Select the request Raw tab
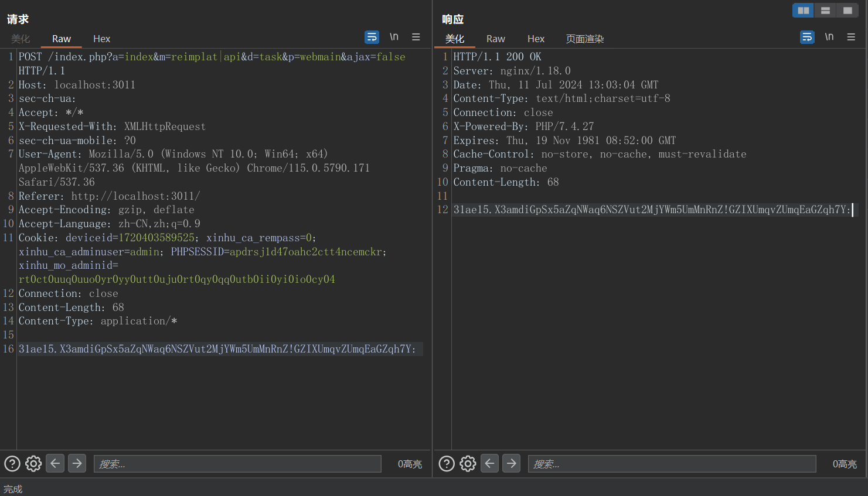 pyautogui.click(x=62, y=39)
